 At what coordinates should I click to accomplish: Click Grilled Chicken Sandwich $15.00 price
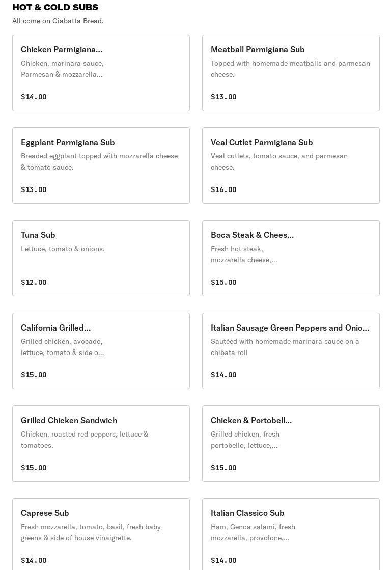pyautogui.click(x=34, y=468)
